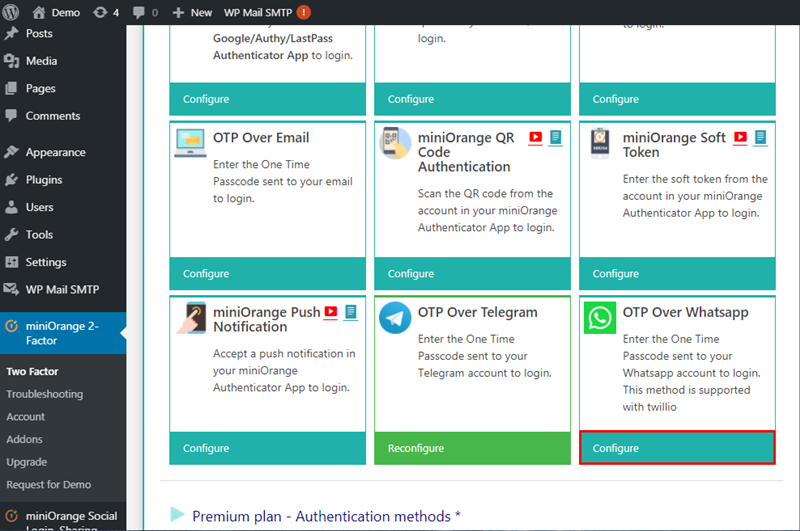Click the Pages icon in sidebar
This screenshot has width=800, height=531.
11,89
